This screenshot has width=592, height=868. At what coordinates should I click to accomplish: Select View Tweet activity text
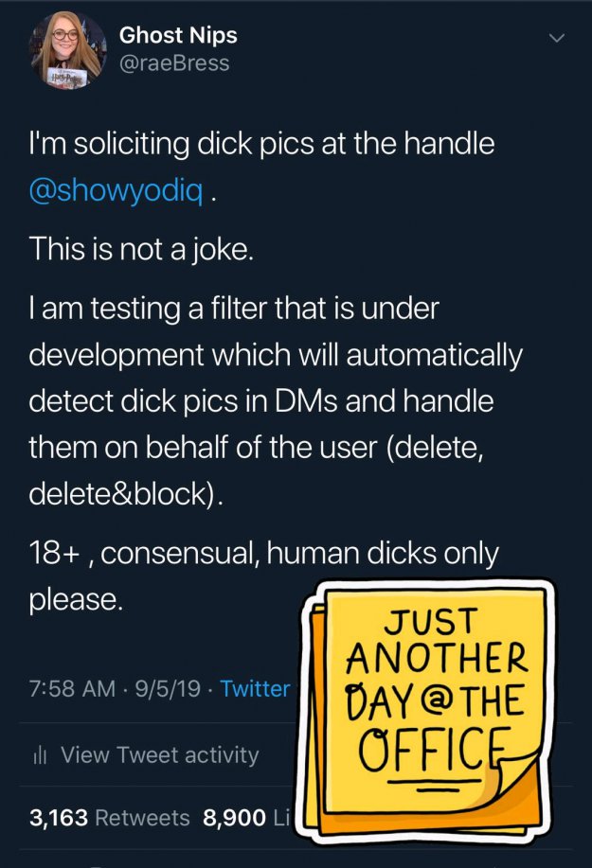click(158, 754)
